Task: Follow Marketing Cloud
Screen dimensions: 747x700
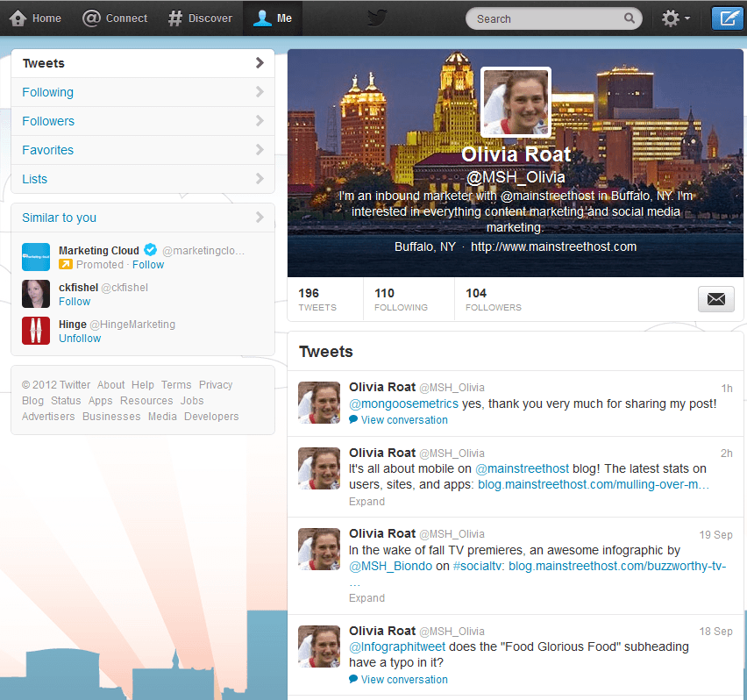Action: click(148, 264)
